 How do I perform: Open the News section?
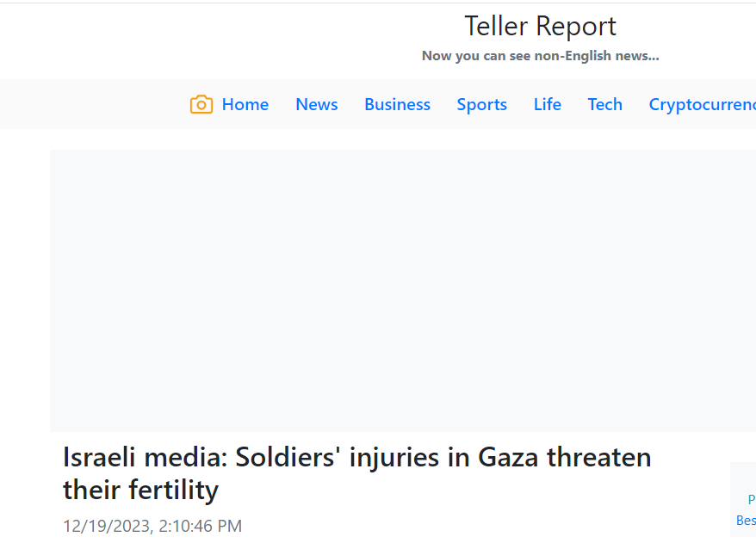[317, 105]
